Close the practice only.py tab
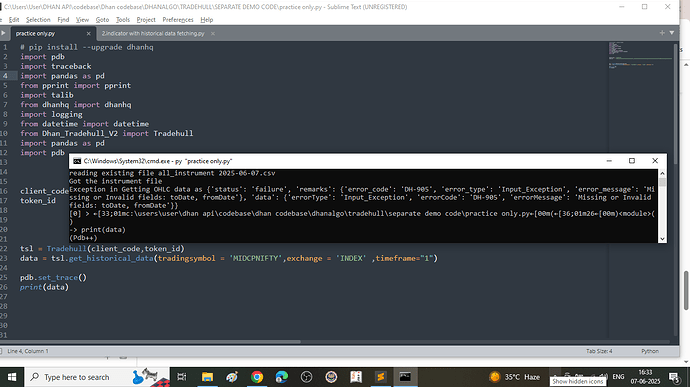This screenshot has width=690, height=387. click(x=88, y=33)
